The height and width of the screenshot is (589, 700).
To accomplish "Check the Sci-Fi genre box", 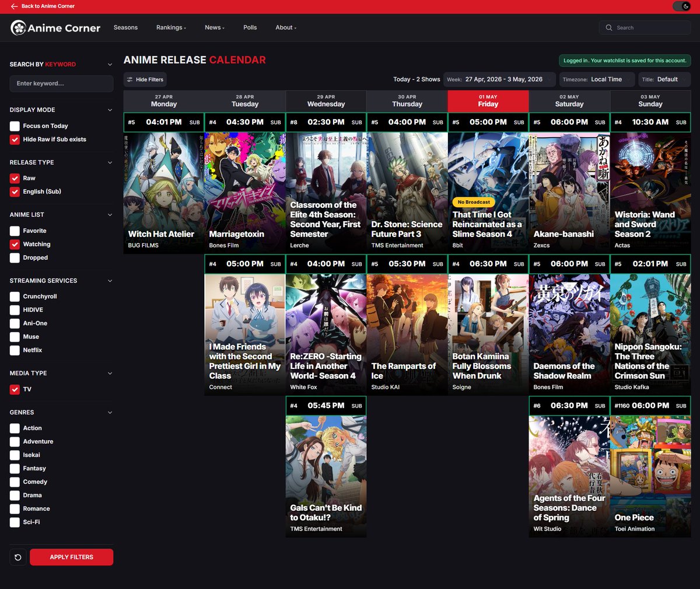I will pyautogui.click(x=15, y=522).
